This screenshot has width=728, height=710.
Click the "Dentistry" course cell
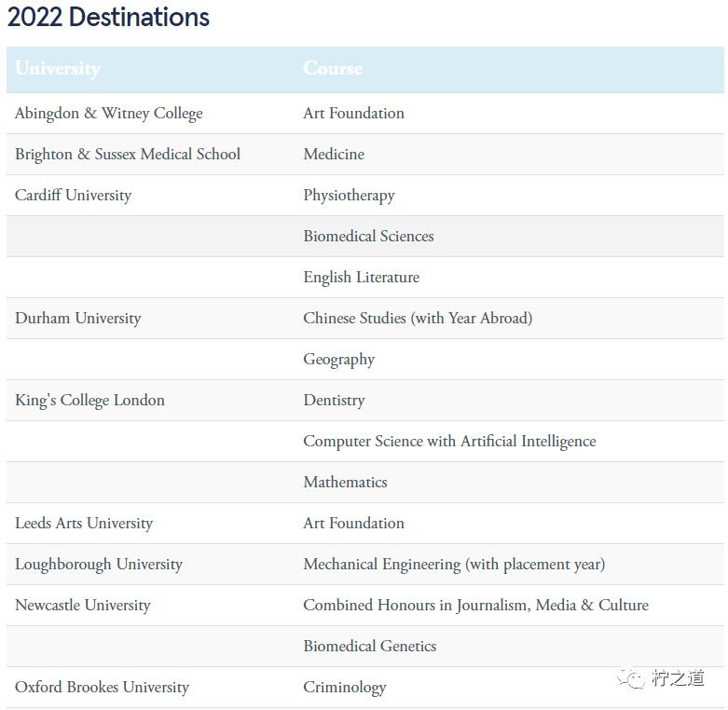coord(334,401)
